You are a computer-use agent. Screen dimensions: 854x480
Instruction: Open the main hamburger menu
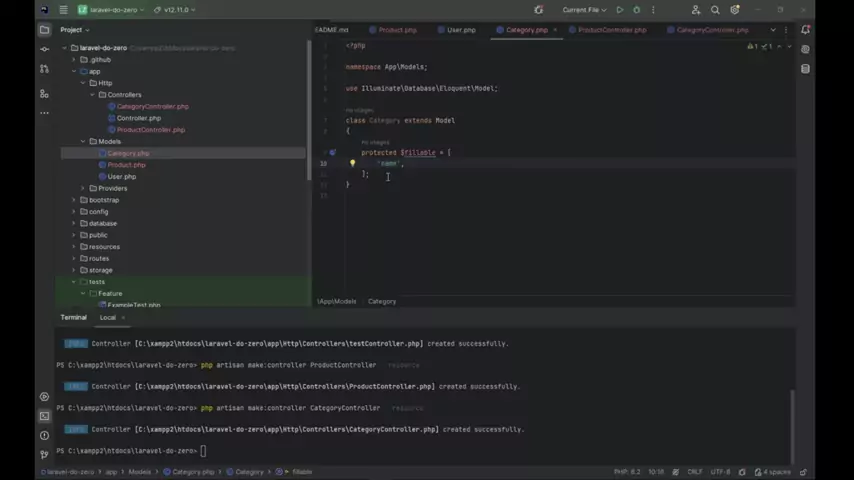[63, 10]
